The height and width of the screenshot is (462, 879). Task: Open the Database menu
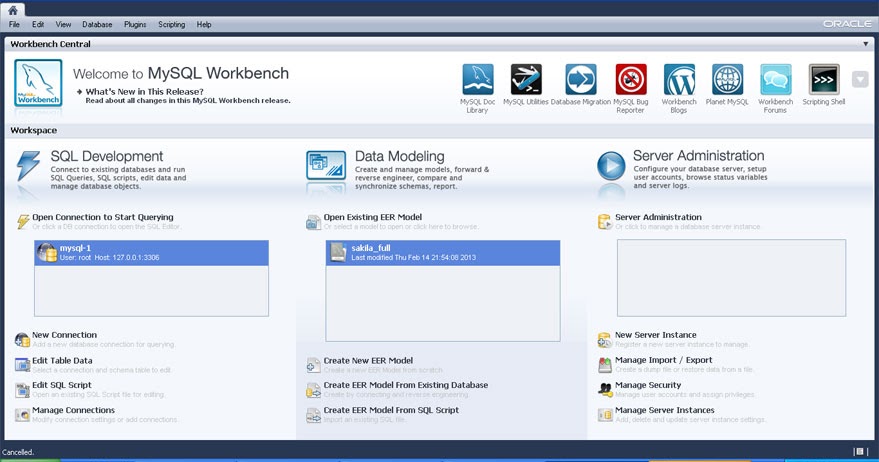click(x=97, y=24)
